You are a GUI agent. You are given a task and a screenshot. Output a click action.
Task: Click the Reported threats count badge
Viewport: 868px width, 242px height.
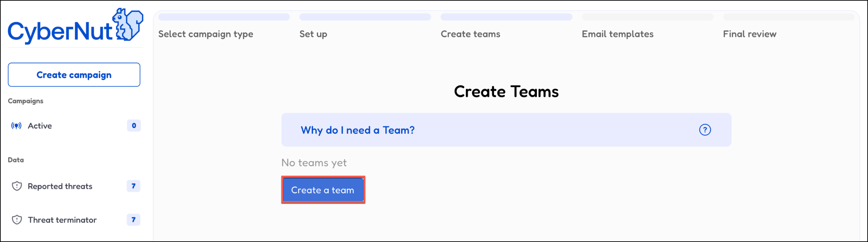coord(133,186)
